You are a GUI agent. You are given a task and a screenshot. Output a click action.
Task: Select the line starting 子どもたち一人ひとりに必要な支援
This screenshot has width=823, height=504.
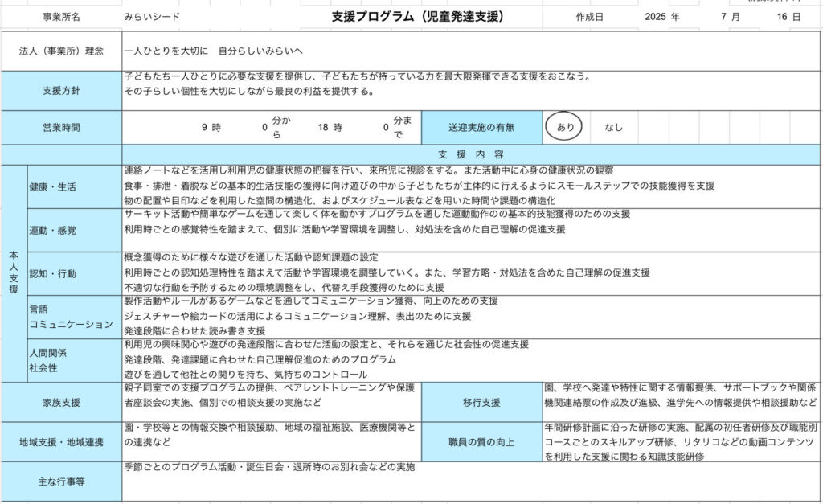tap(358, 76)
